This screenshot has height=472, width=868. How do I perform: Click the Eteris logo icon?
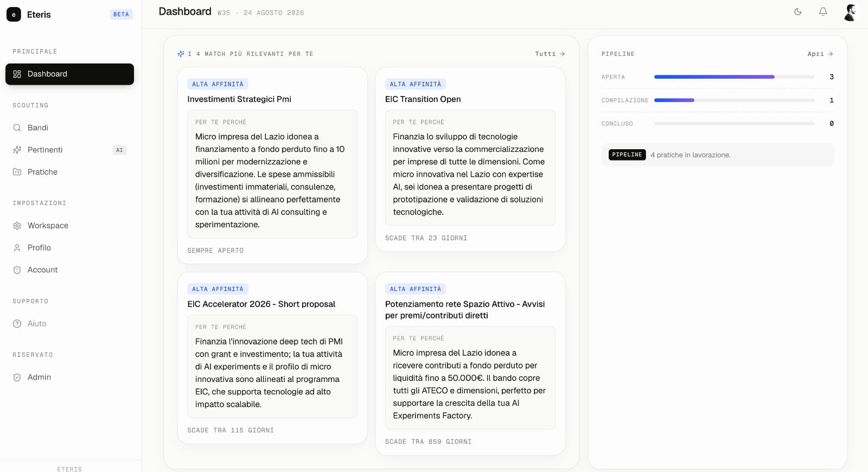click(14, 15)
